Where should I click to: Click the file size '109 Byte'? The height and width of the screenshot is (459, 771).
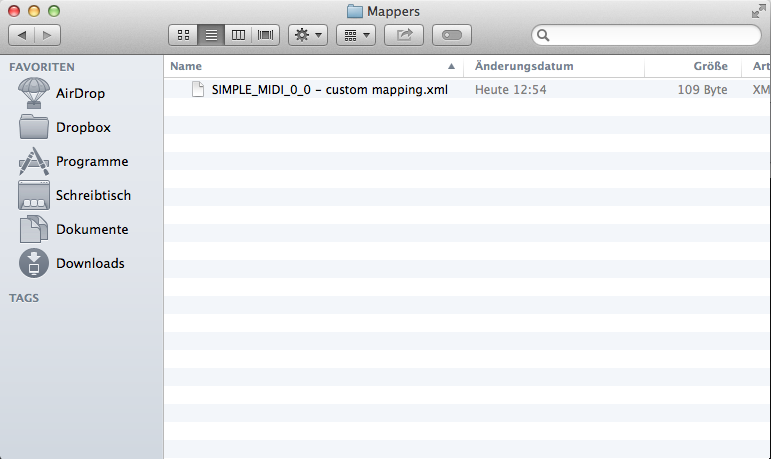point(702,90)
